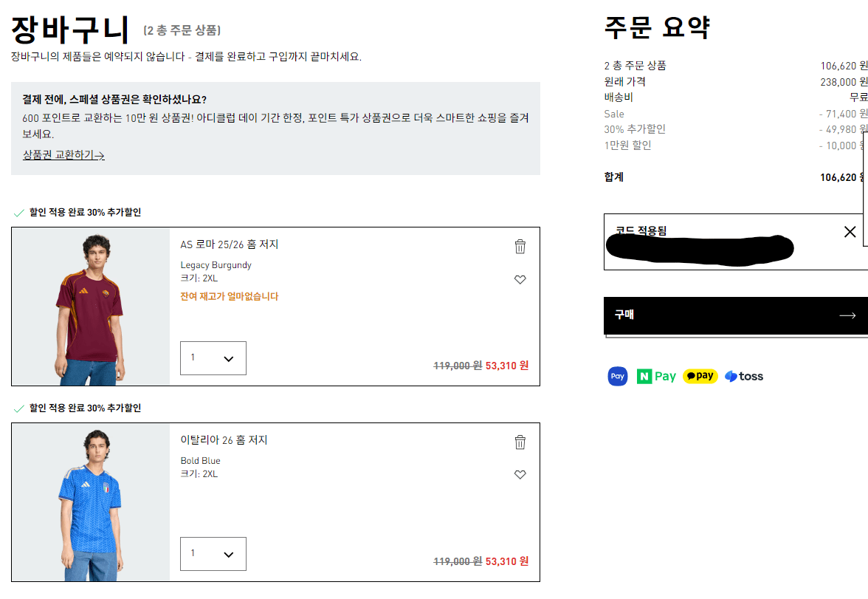Remove the Italy jersey via trash icon
The image size is (868, 599).
point(520,442)
